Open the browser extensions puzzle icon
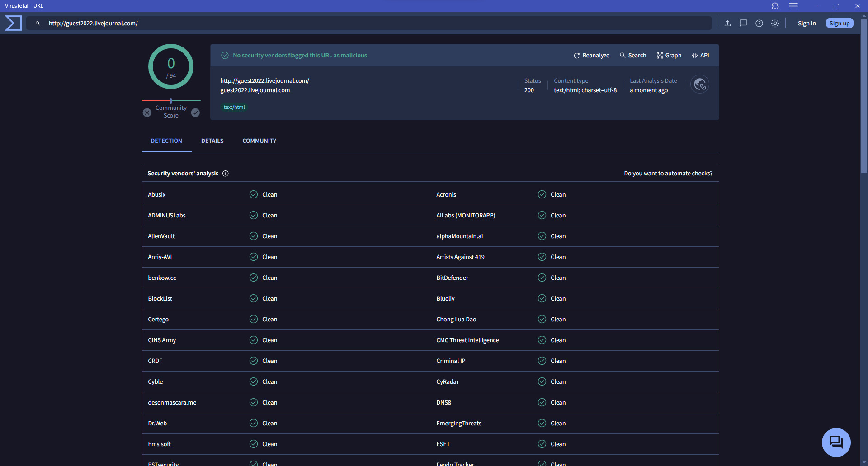 775,6
